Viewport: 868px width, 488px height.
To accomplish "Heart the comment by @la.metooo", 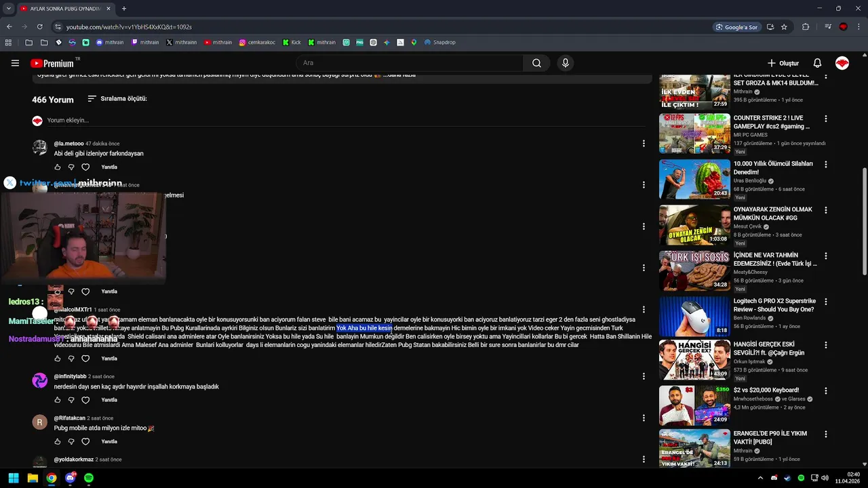I will coord(85,167).
